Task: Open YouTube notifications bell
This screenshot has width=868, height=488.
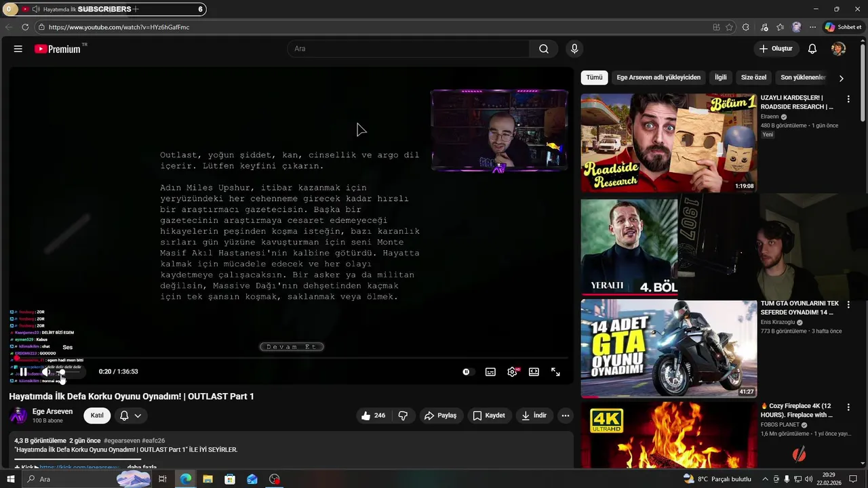Action: 812,49
